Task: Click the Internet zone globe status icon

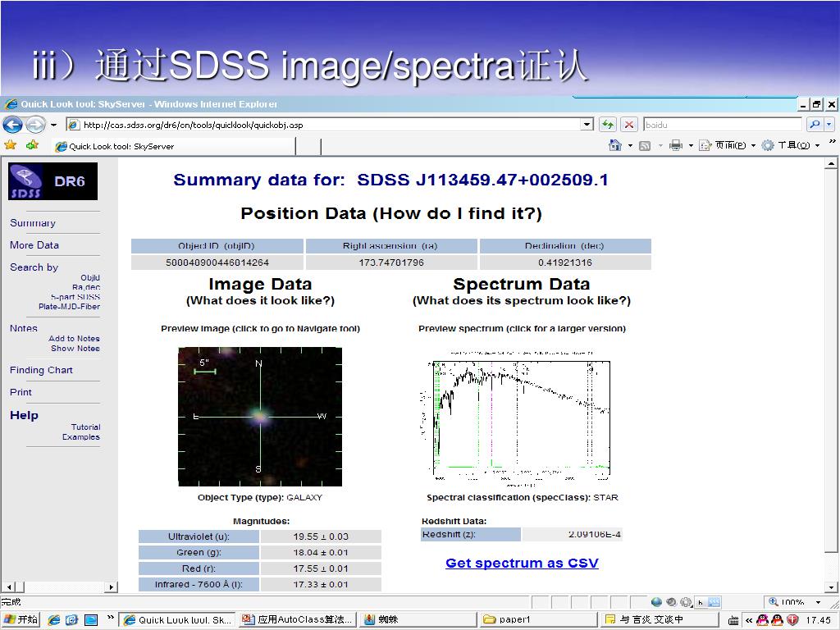Action: (x=656, y=602)
